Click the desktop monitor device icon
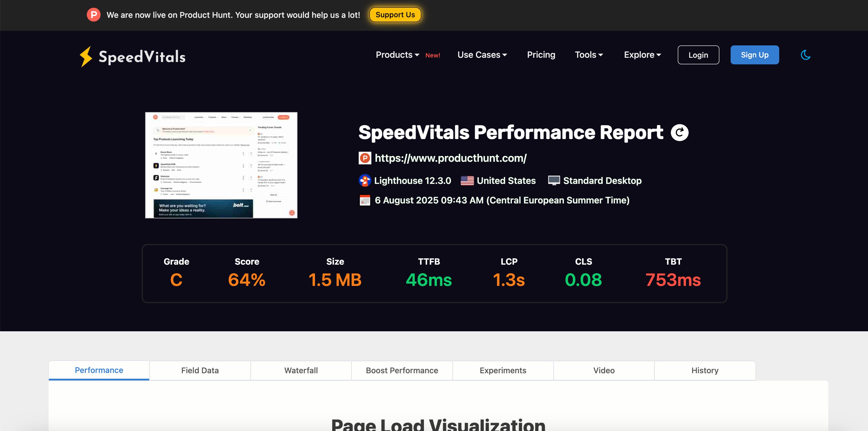The height and width of the screenshot is (431, 868). [x=554, y=181]
